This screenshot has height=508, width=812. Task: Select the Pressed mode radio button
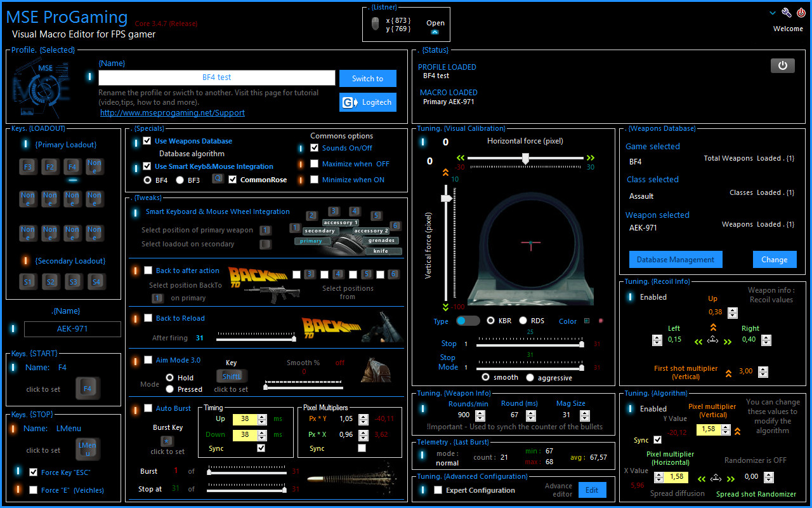coord(169,389)
